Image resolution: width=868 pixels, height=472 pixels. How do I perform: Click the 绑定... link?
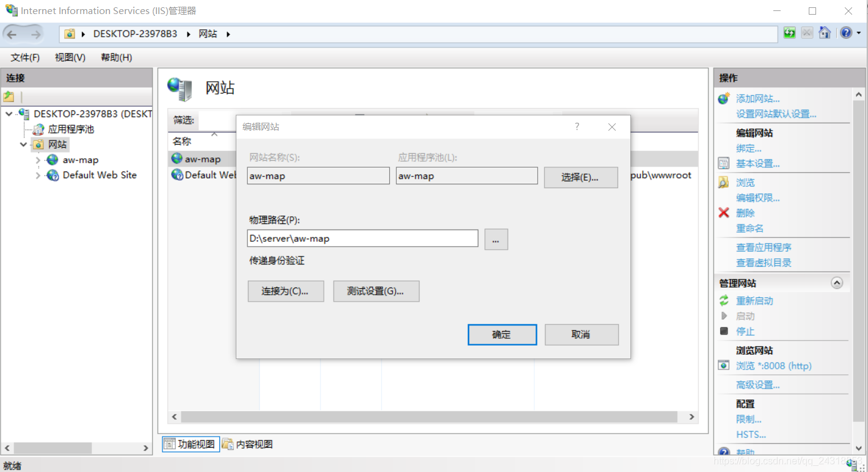point(749,148)
